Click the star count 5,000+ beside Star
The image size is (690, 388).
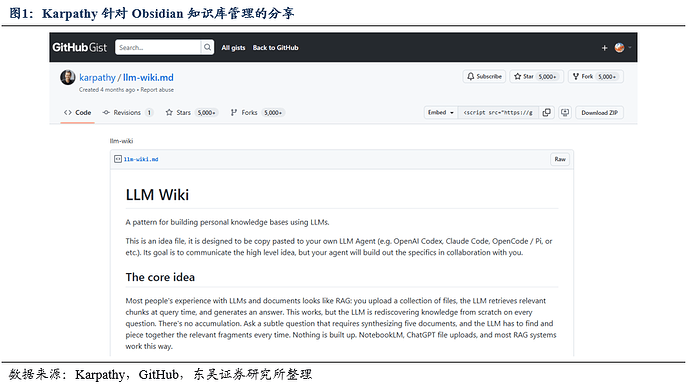tap(548, 77)
